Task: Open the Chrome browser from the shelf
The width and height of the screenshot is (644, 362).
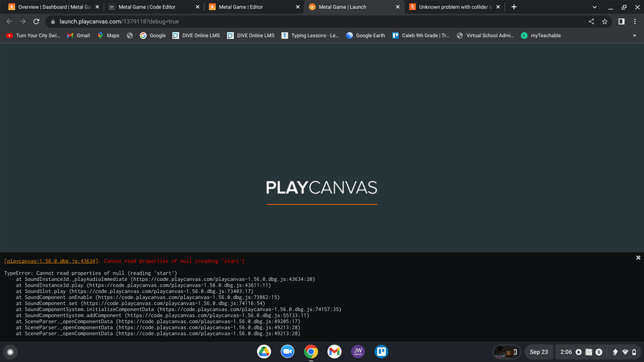Action: pyautogui.click(x=311, y=352)
